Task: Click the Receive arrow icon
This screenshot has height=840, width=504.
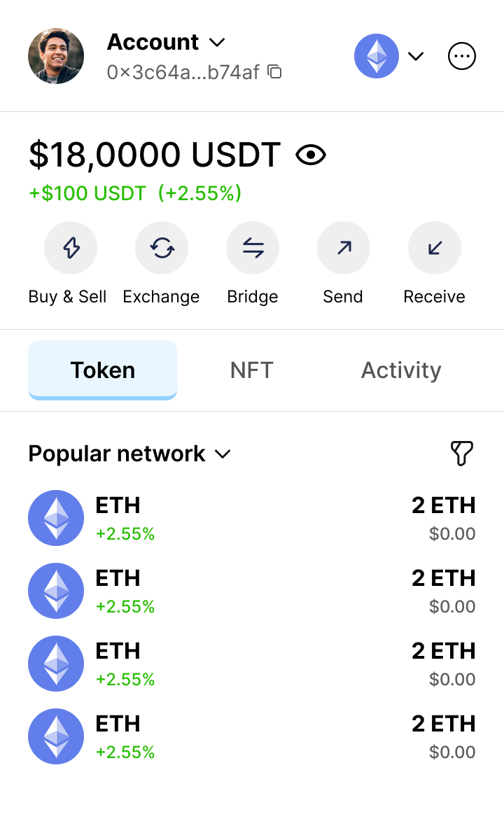Action: 435,248
